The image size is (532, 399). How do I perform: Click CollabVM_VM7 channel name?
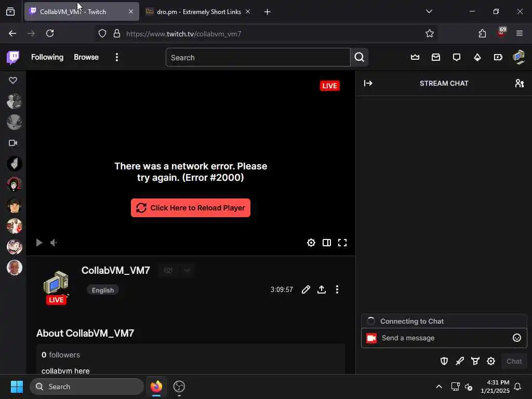[x=116, y=270]
